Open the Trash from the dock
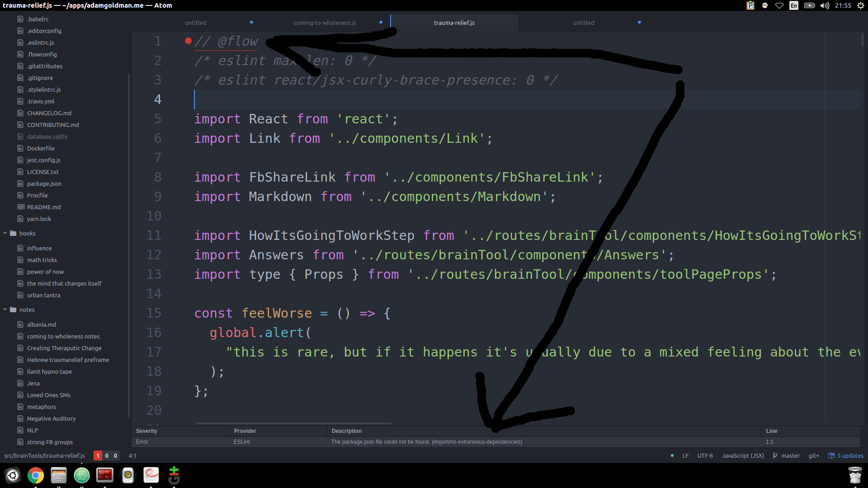The image size is (868, 488). 855,475
